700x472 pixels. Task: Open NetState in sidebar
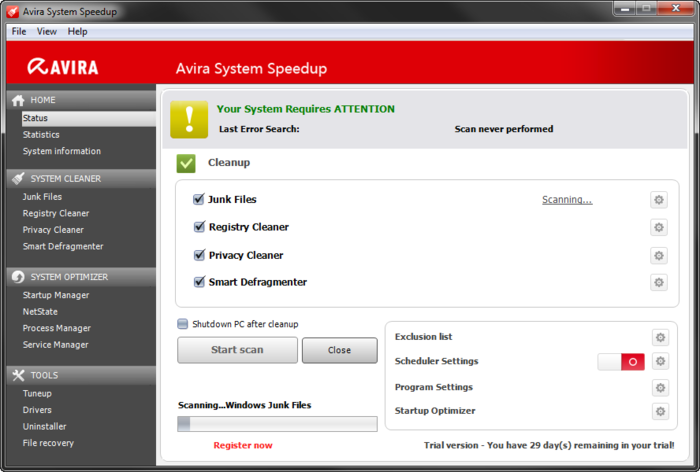[40, 312]
